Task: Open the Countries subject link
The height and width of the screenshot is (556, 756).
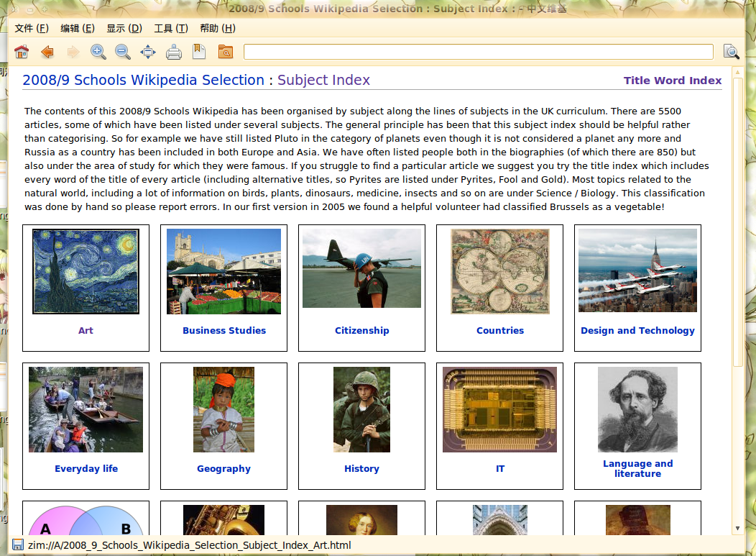Action: (500, 331)
